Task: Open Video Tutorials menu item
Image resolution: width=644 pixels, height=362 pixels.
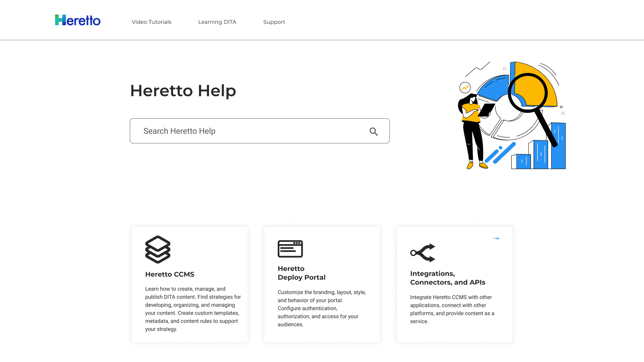Action: coord(152,22)
